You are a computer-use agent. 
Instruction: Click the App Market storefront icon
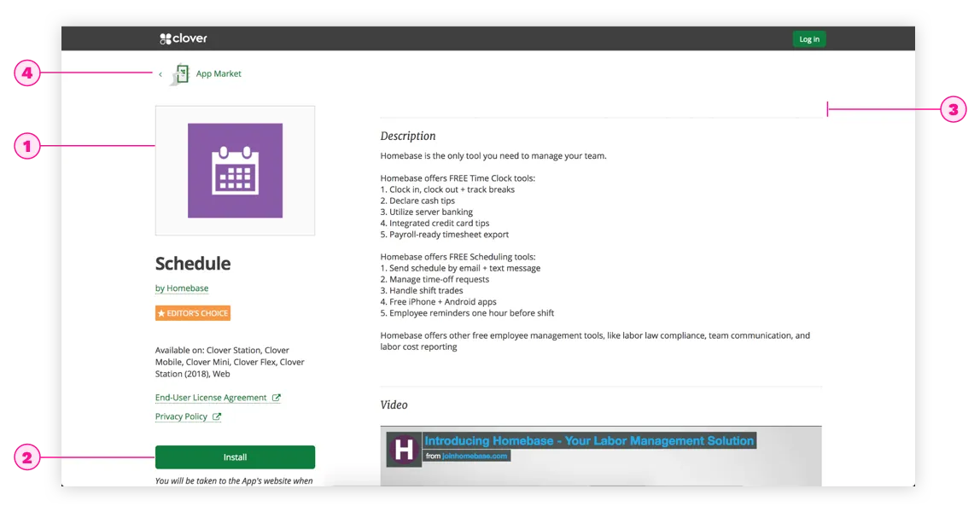coord(179,74)
